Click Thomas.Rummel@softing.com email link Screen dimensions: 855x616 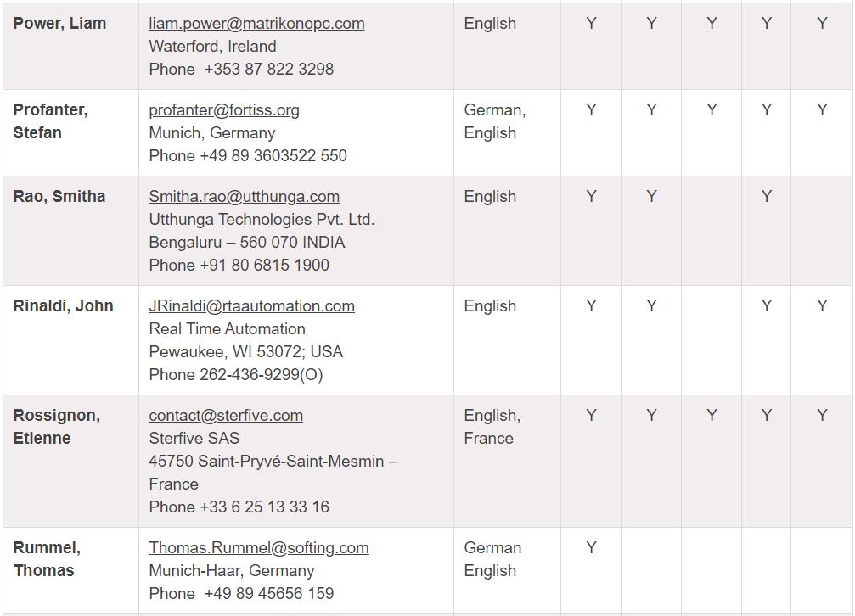259,548
